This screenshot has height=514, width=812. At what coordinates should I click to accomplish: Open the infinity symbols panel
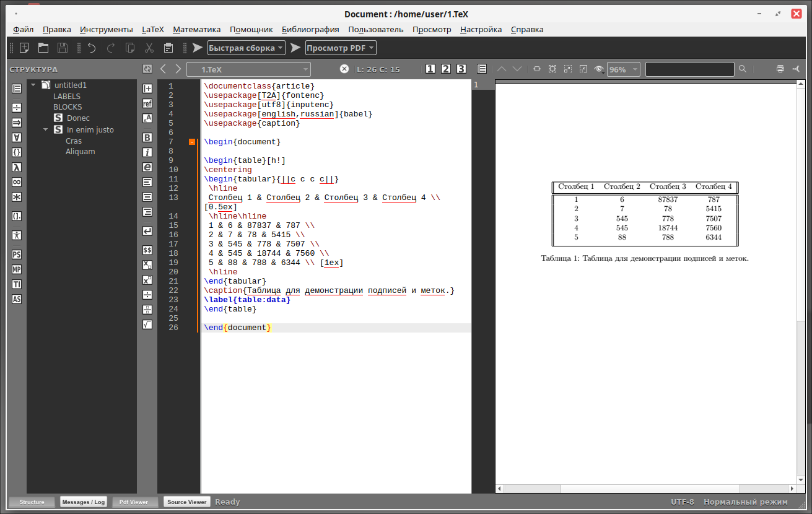coord(17,182)
